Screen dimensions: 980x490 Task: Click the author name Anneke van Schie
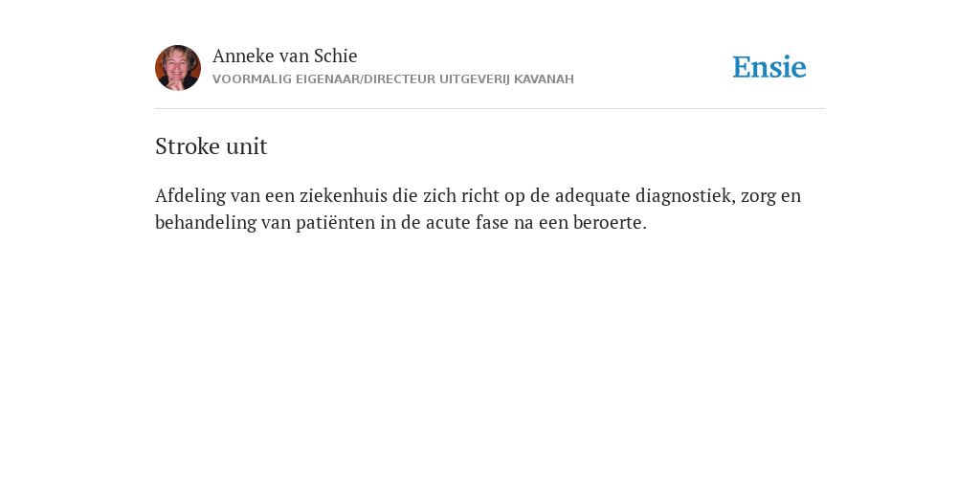pyautogui.click(x=284, y=56)
